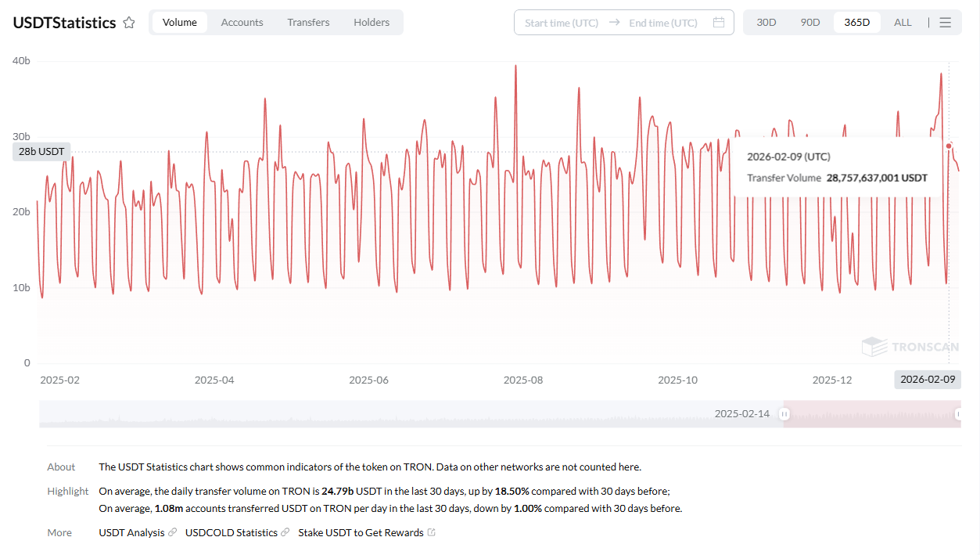Click the End time (UTC) field
This screenshot has width=980, height=555.
(x=662, y=23)
